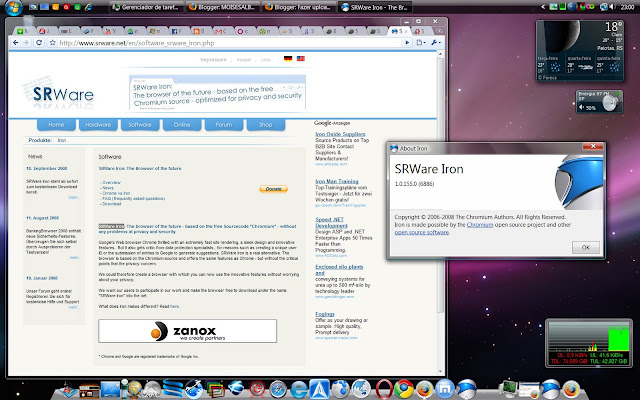
Task: Open the Forgings ad link
Action: point(325,314)
